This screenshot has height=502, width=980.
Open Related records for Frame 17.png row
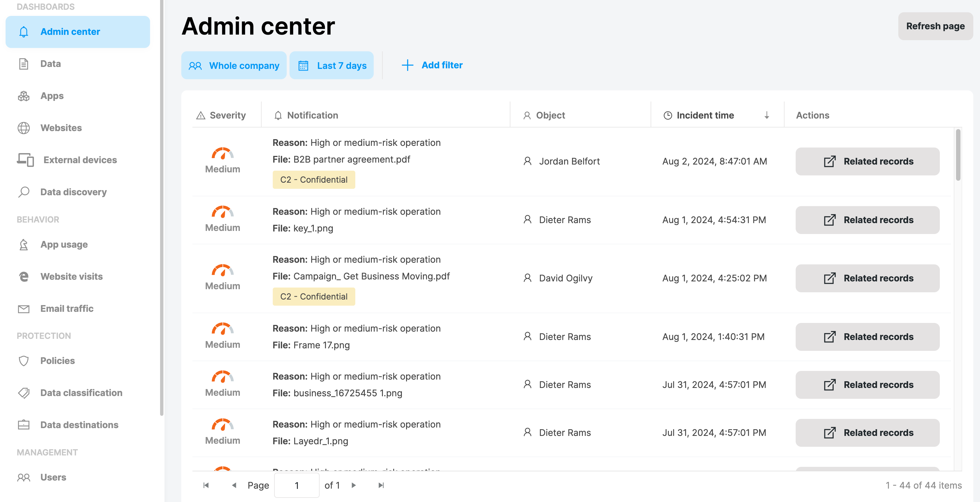point(867,337)
